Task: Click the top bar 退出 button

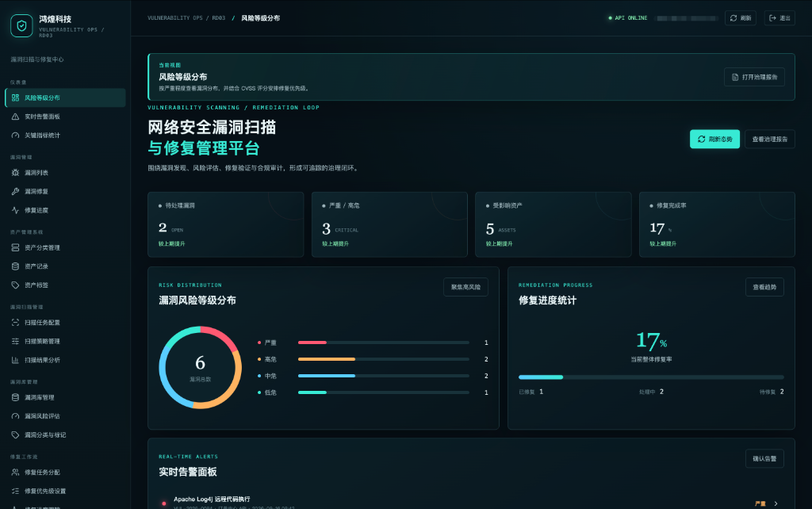Action: pos(779,18)
